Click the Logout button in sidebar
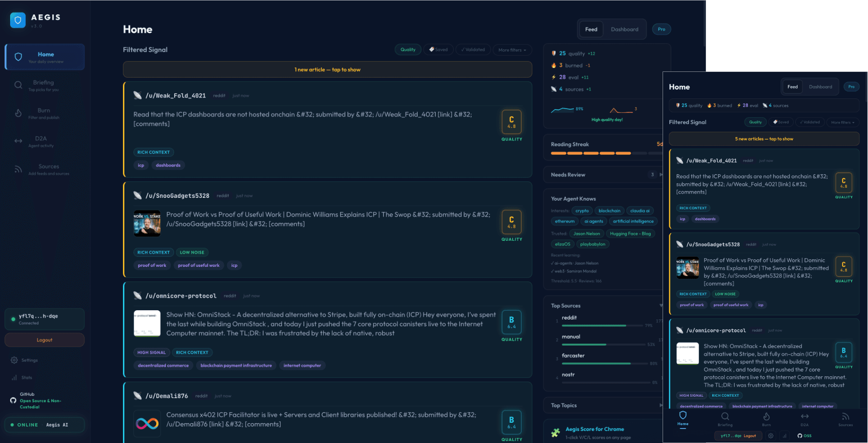The height and width of the screenshot is (443, 868). 44,340
